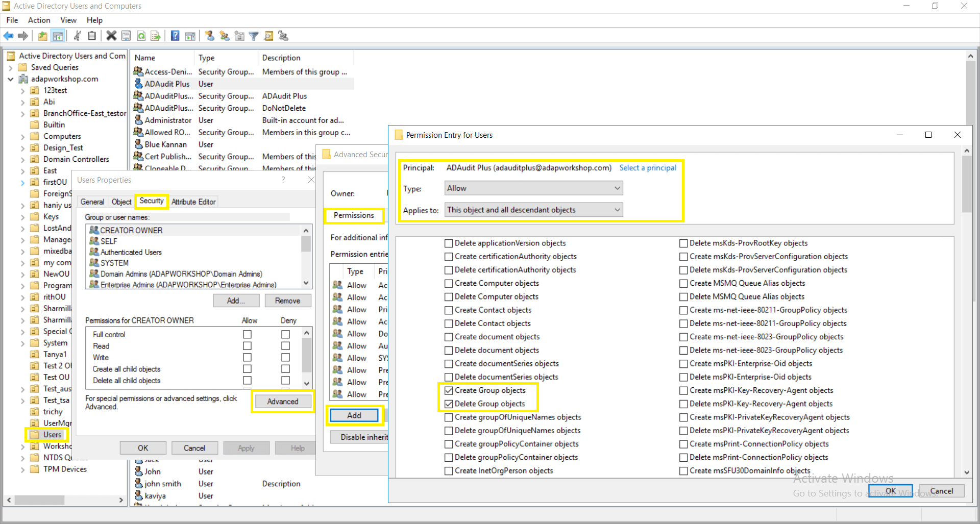Switch to the Attribute Editor tab
Screen dimensions: 980x524
point(193,202)
